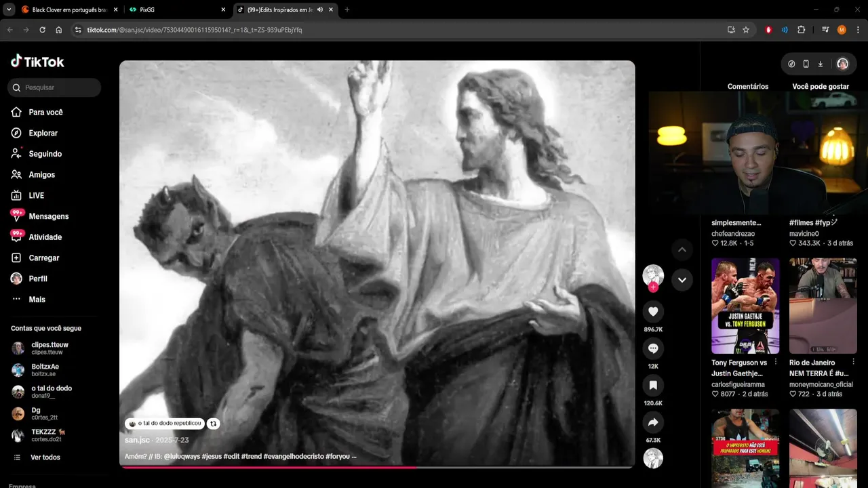Open 'o tal do dodo republicou' label

[165, 424]
